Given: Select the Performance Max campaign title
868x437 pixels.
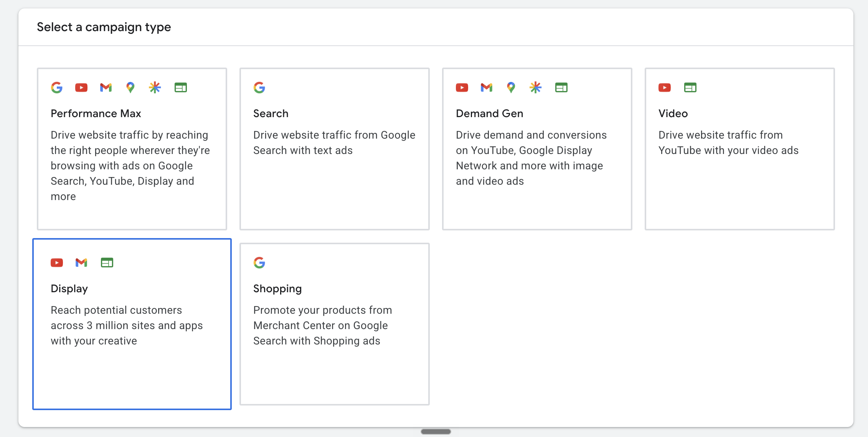Looking at the screenshot, I should coord(96,114).
